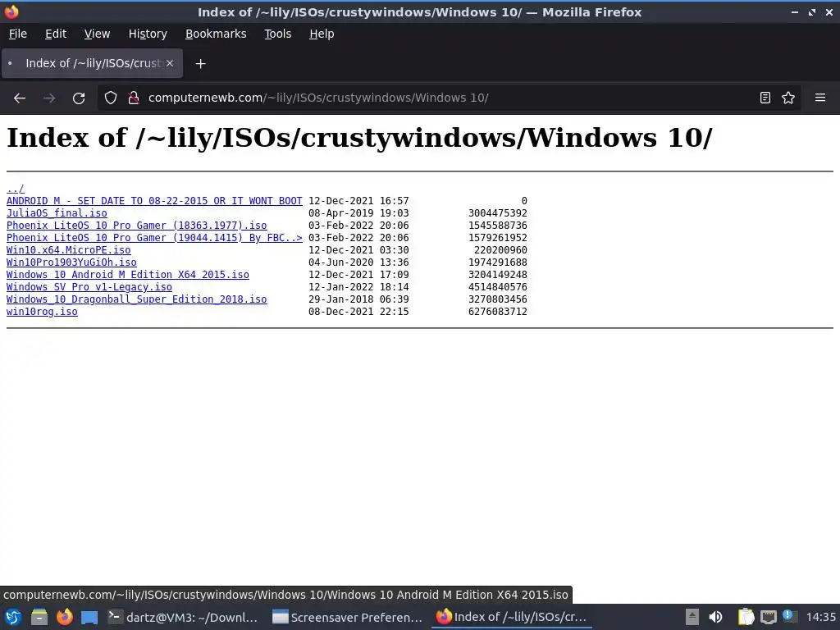
Task: Open the Firefox hamburger menu
Action: coord(820,98)
